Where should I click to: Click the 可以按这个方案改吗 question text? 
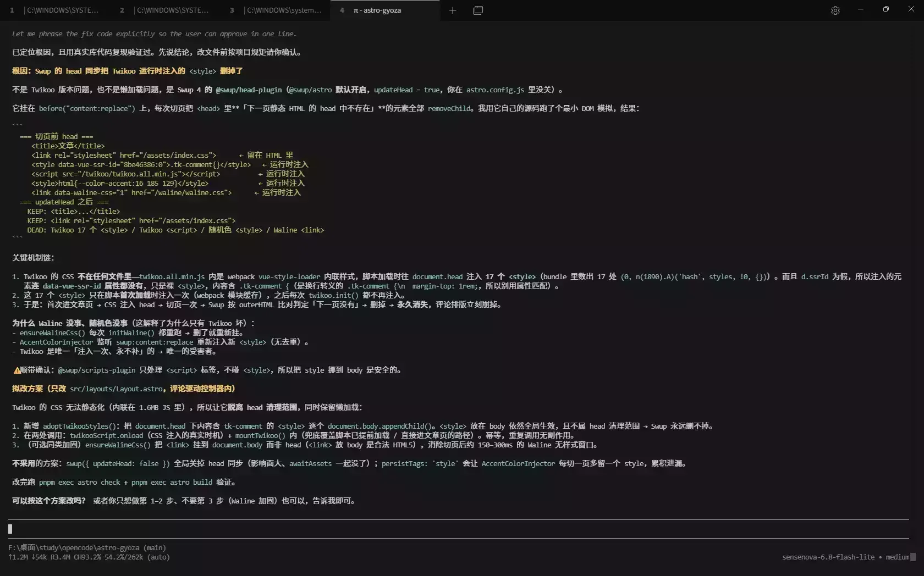[x=49, y=501]
